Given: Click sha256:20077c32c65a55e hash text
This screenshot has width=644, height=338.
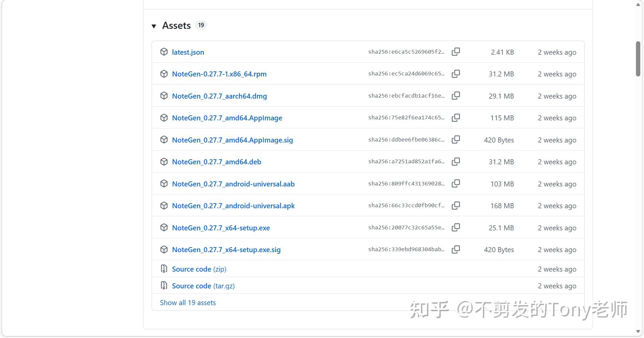Looking at the screenshot, I should point(407,227).
